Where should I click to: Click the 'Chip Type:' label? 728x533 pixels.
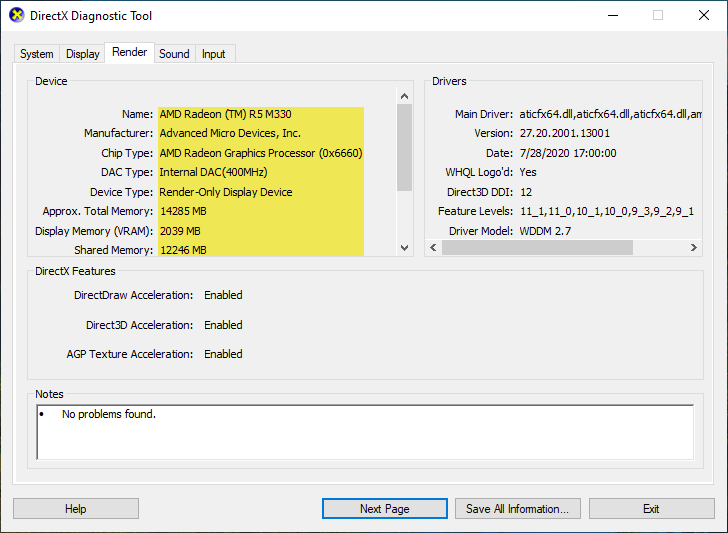coord(127,153)
